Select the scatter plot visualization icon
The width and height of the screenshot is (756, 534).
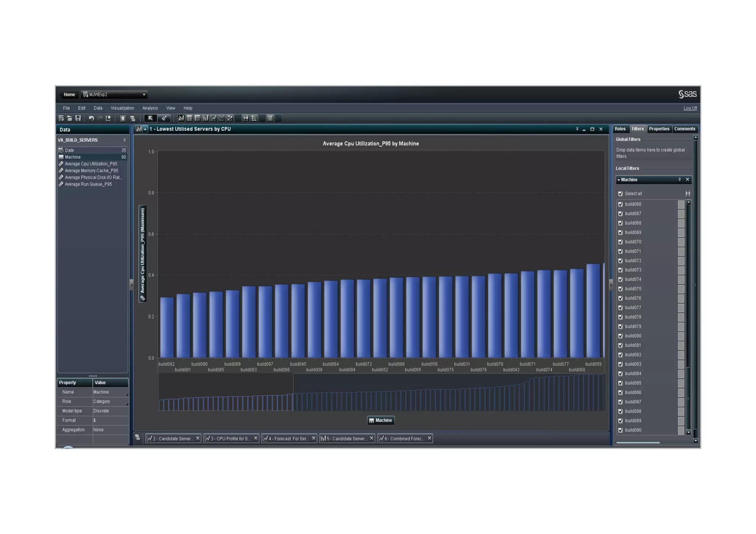click(221, 118)
